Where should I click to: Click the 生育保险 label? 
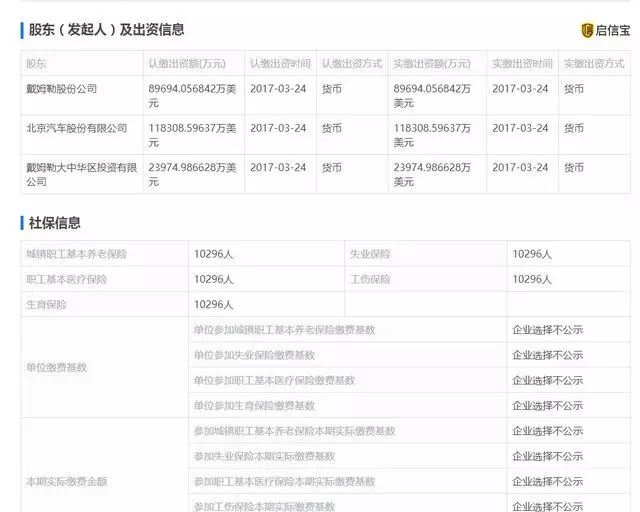tap(46, 305)
